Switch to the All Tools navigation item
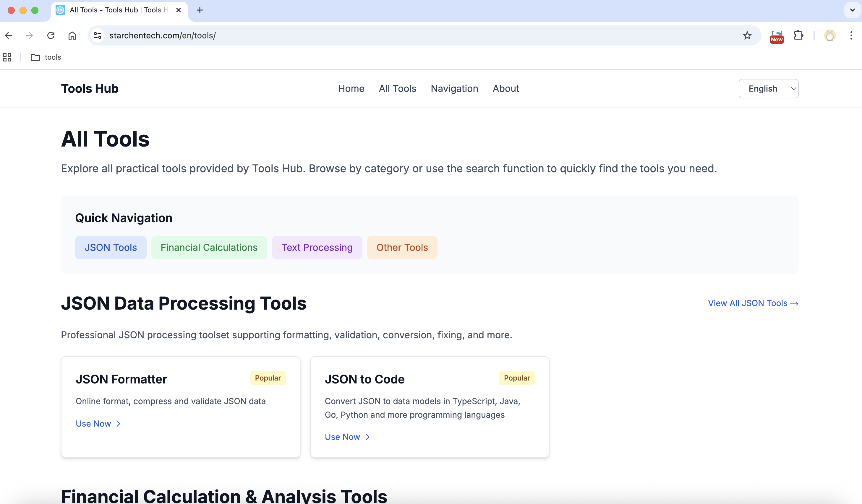Viewport: 862px width, 504px height. [398, 89]
